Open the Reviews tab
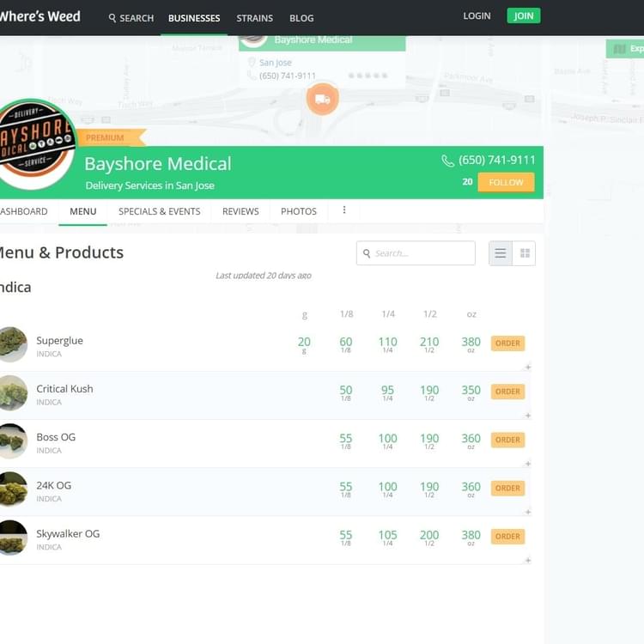The width and height of the screenshot is (644, 644). [x=240, y=211]
